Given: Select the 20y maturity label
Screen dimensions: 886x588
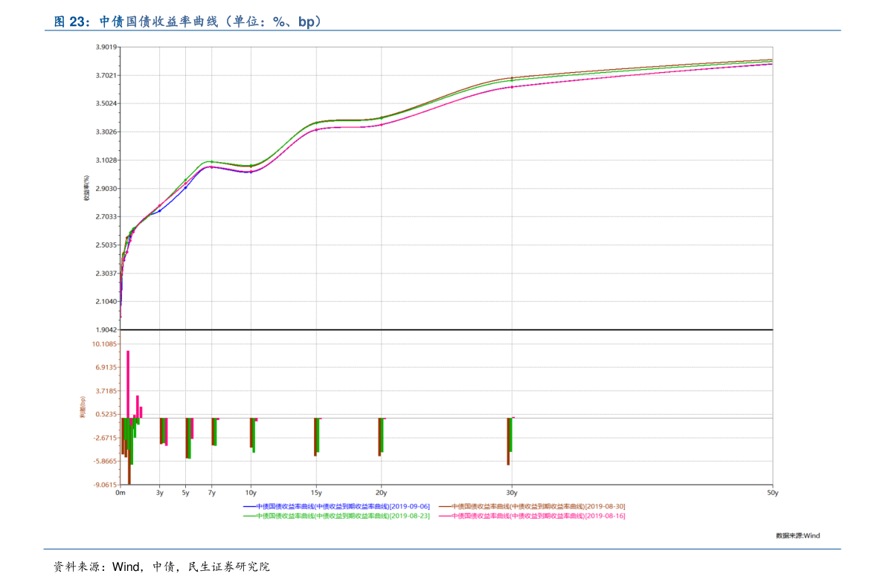Looking at the screenshot, I should click(382, 493).
